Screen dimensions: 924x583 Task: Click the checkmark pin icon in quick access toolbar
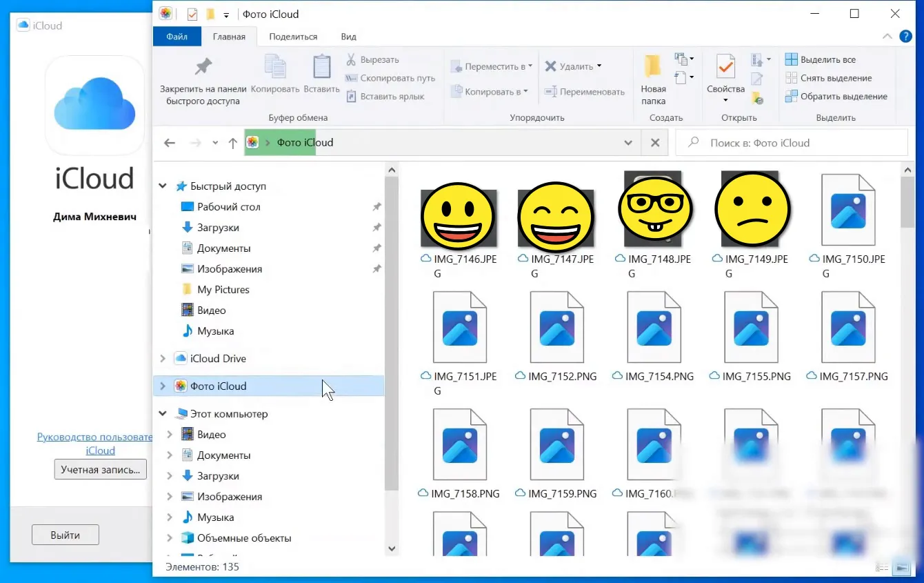point(191,13)
